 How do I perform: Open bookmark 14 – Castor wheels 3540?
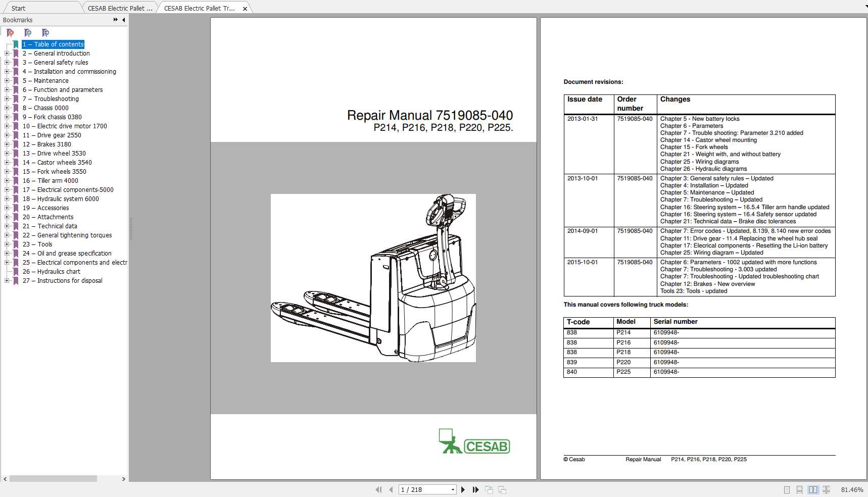tap(57, 163)
